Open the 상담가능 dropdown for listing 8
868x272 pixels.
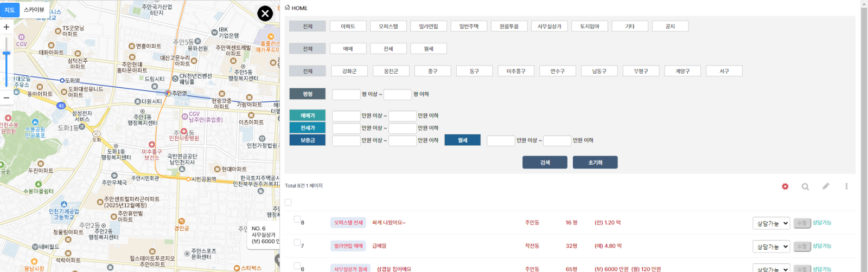pos(771,223)
